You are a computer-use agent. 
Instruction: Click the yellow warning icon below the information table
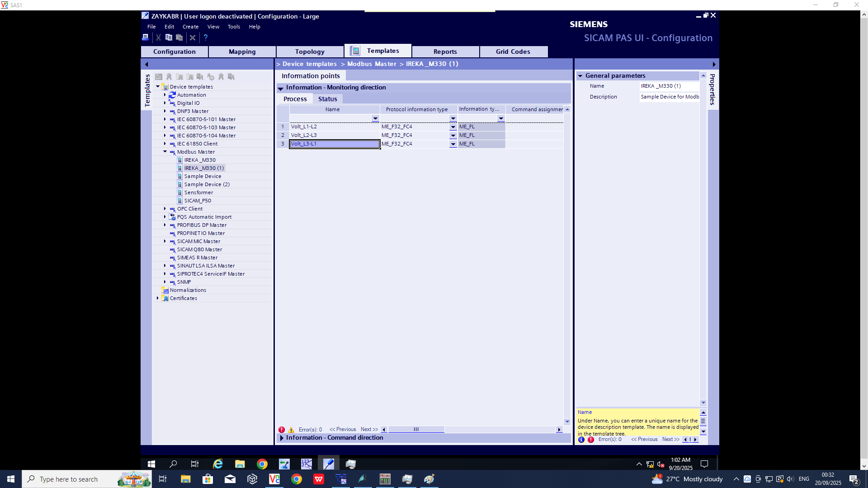291,430
